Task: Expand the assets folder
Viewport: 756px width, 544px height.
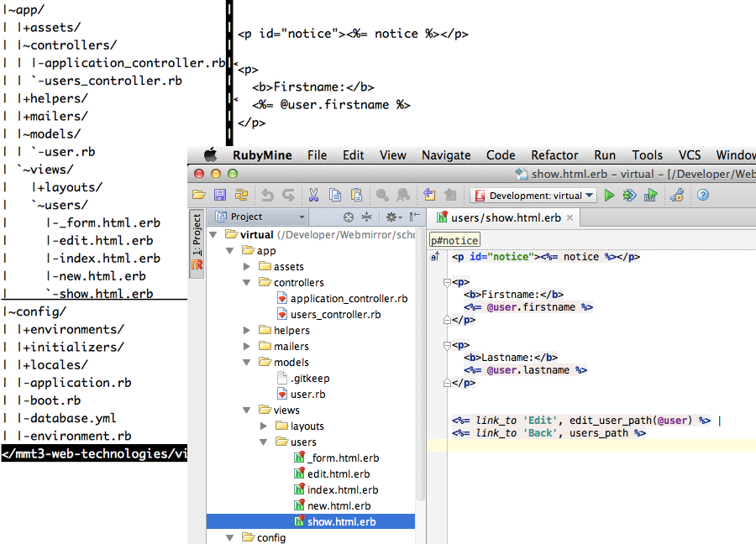Action: (247, 266)
